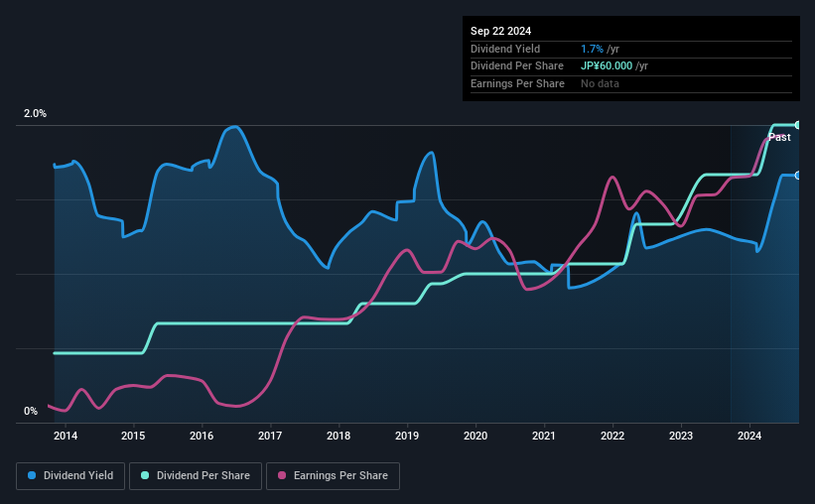Viewport: 815px width, 504px height.
Task: Click the teal Dividend Per Share legend dot
Action: (x=145, y=475)
